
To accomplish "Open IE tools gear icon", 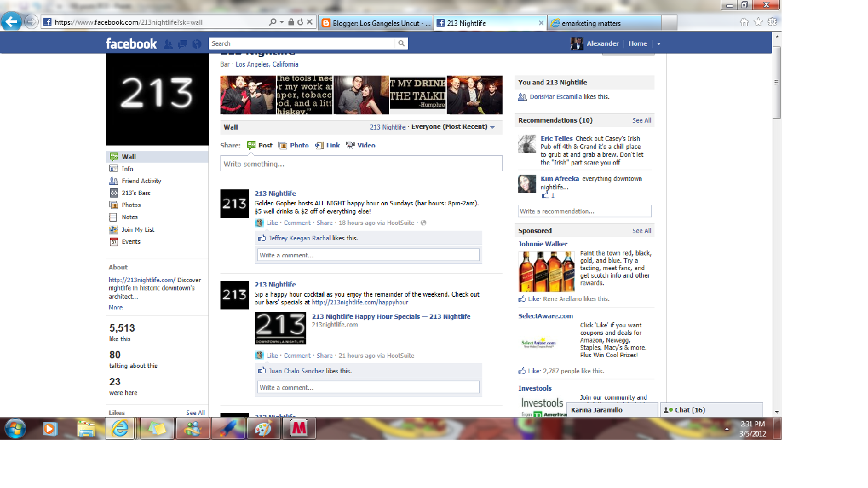I will click(772, 22).
